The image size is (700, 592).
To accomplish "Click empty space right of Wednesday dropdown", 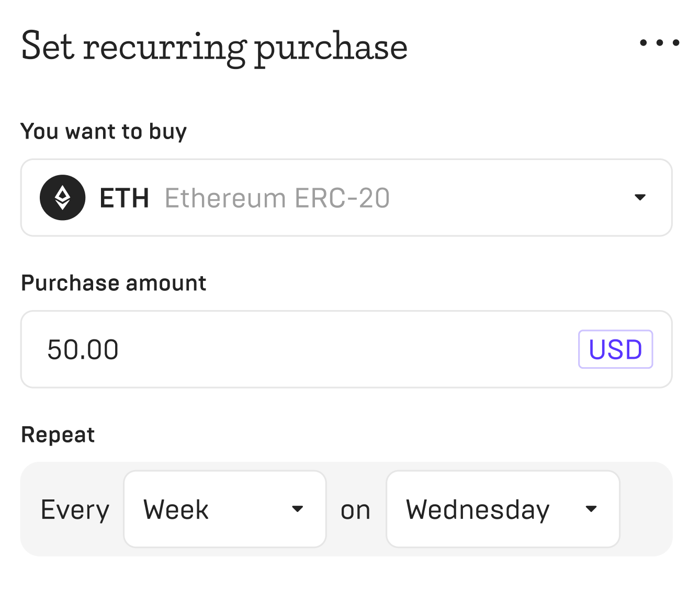I will (x=645, y=509).
